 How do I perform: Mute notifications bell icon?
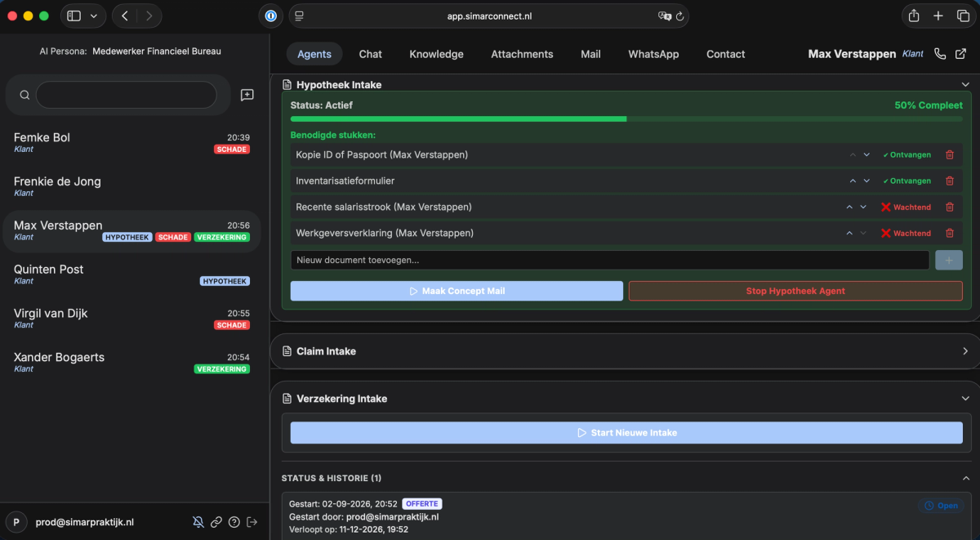pos(198,522)
